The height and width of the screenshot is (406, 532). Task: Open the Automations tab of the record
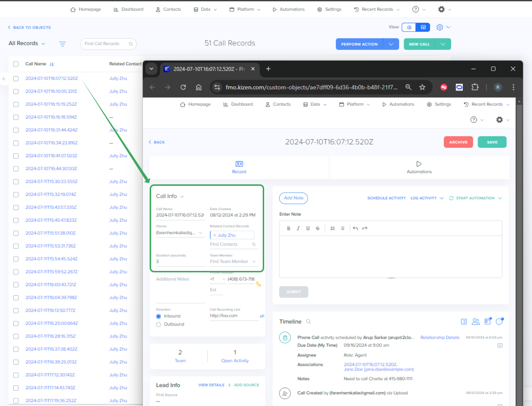pyautogui.click(x=419, y=167)
